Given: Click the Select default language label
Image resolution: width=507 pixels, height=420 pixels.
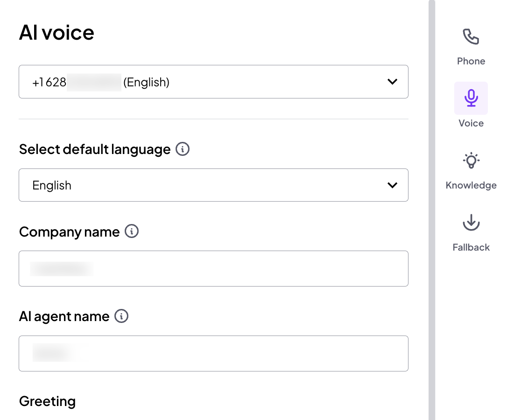Looking at the screenshot, I should [95, 149].
